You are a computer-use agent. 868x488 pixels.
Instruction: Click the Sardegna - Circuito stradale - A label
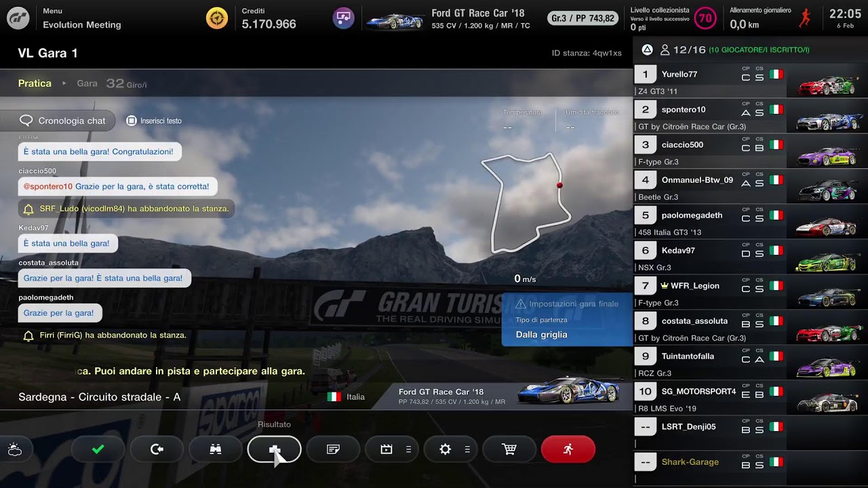[x=99, y=397]
